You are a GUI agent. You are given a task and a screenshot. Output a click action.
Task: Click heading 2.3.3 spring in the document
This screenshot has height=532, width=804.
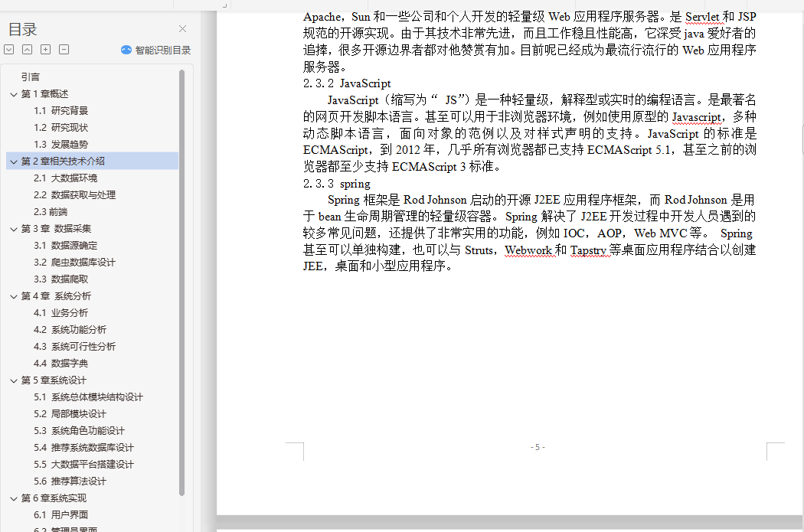(x=337, y=184)
